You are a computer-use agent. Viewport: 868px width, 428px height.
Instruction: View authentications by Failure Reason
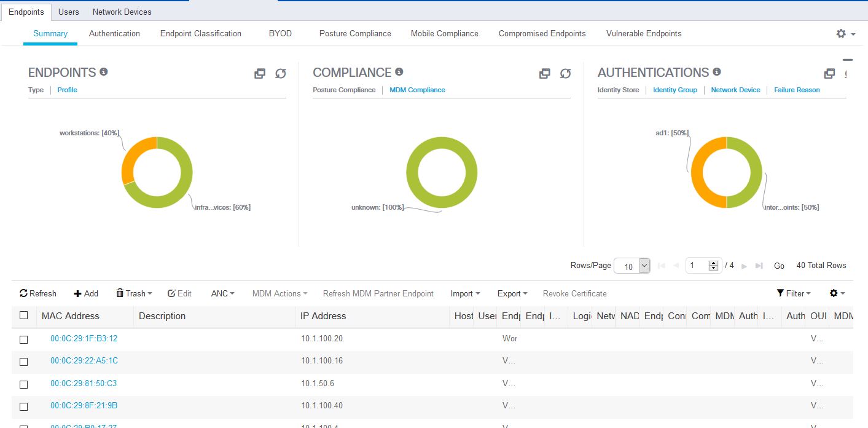click(x=797, y=90)
